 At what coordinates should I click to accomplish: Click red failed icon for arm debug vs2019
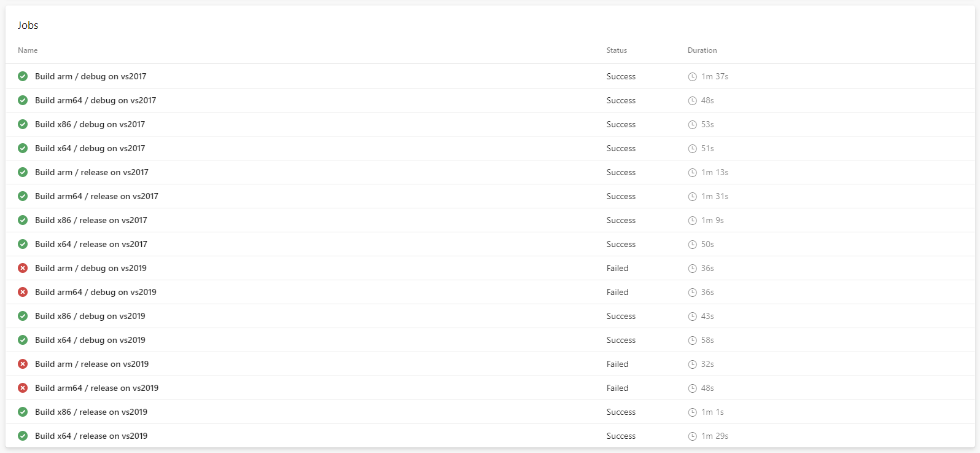pos(23,268)
